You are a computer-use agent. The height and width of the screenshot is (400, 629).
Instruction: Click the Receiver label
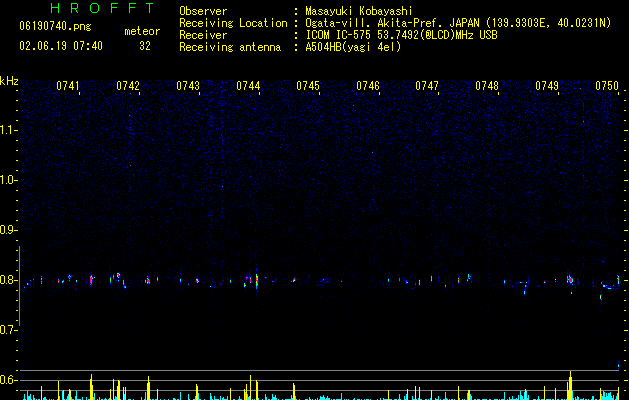coord(203,35)
